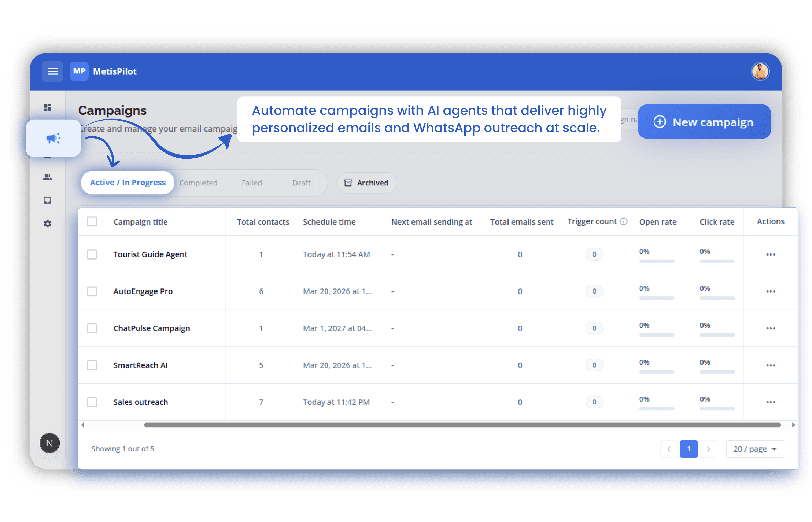Open the user profile avatar
812x522 pixels.
tap(760, 71)
